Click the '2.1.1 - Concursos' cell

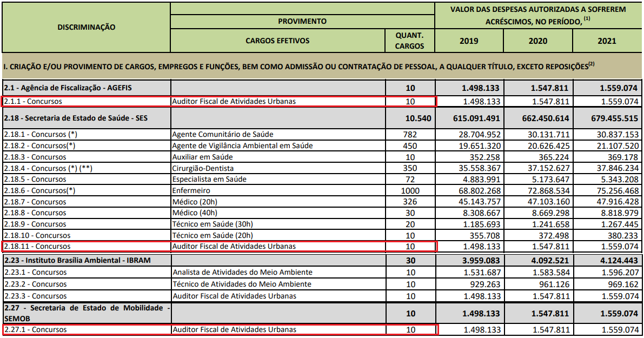point(87,102)
